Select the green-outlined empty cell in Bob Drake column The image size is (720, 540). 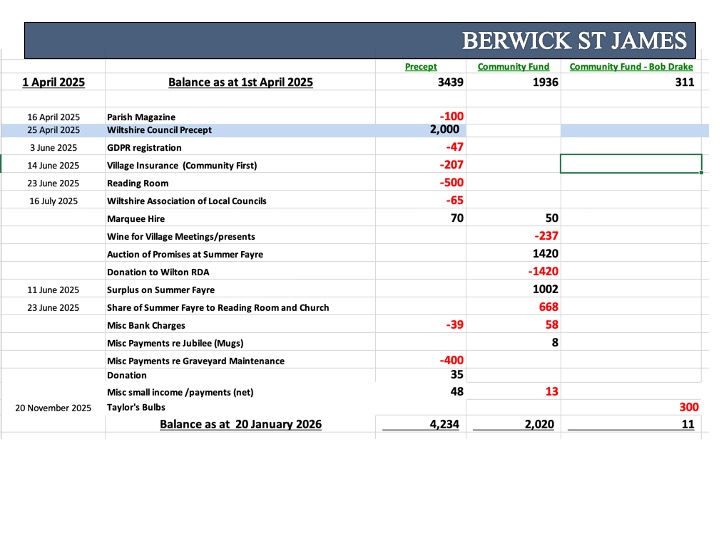click(x=631, y=164)
